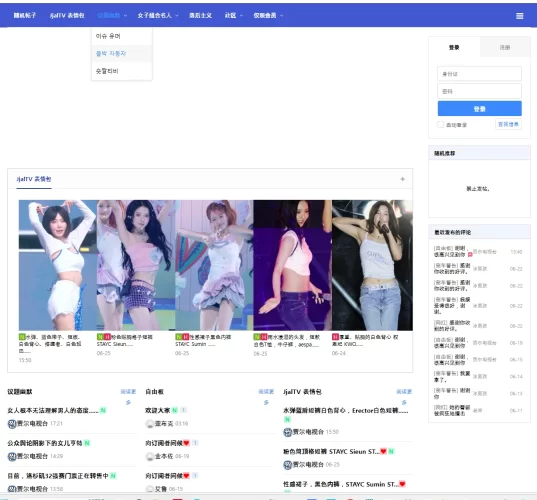Click the N badge on 欢迎大家 post
Image resolution: width=537 pixels, height=500 pixels.
pyautogui.click(x=175, y=410)
